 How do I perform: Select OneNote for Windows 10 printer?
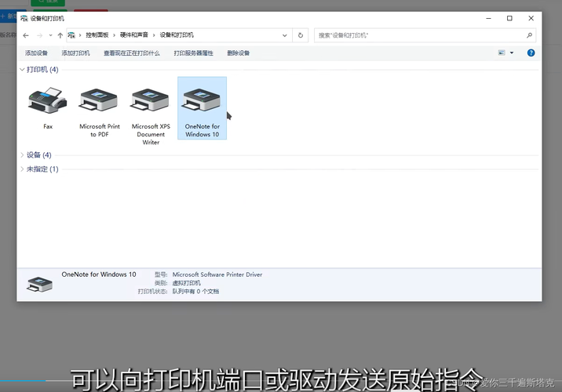click(x=203, y=108)
